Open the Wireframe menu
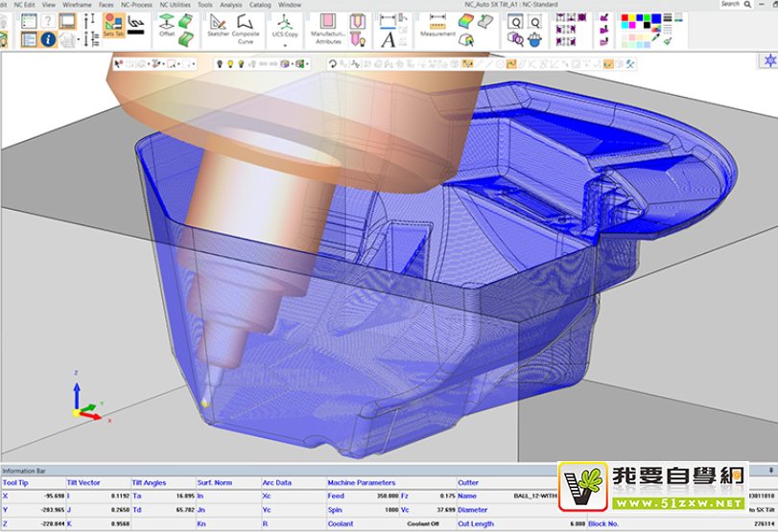 point(78,5)
